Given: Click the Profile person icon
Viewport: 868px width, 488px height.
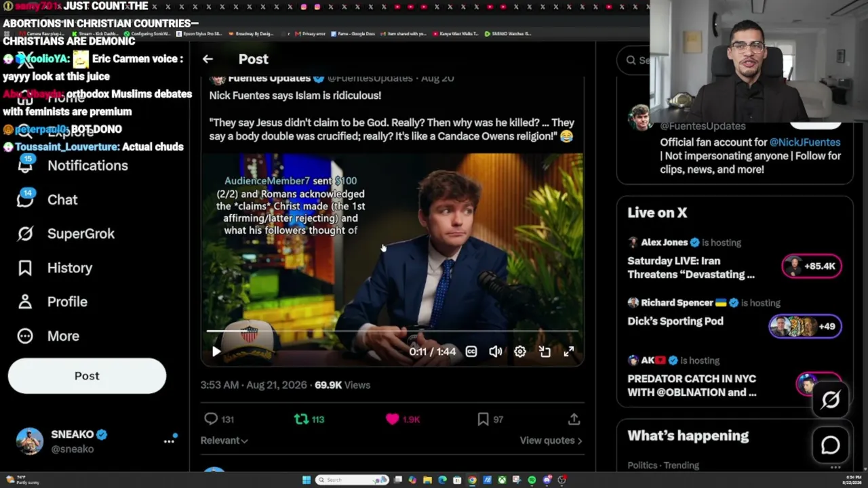Looking at the screenshot, I should 25,302.
